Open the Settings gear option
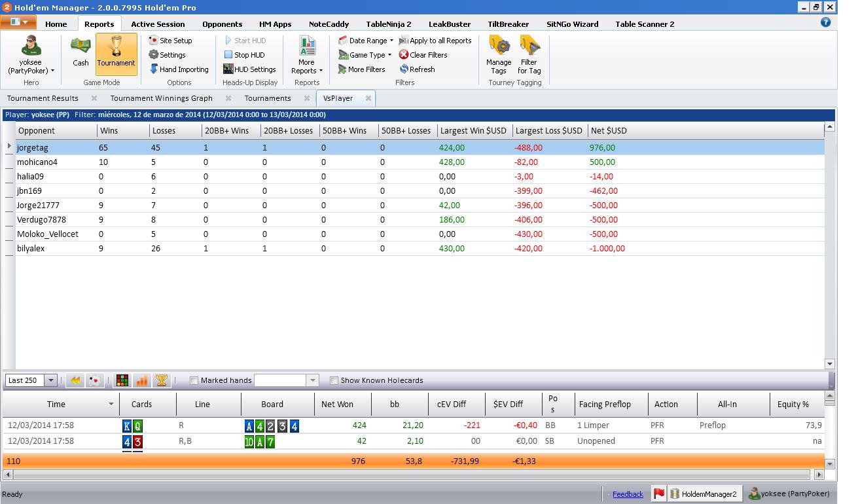 (x=168, y=55)
